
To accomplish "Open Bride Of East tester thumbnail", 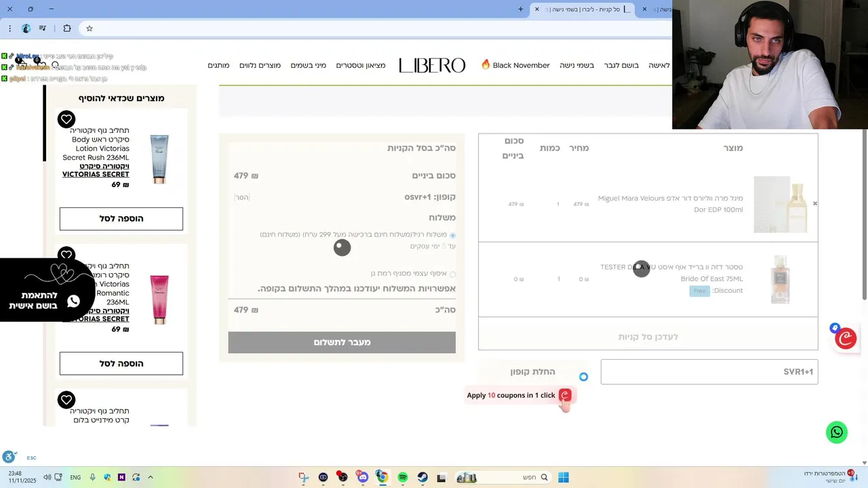I will [781, 279].
